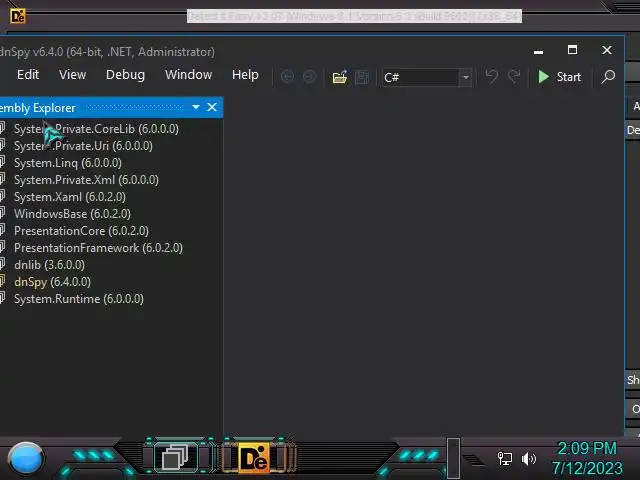Select dnlib (3.6.0.0) assembly
640x480 pixels.
coord(49,265)
